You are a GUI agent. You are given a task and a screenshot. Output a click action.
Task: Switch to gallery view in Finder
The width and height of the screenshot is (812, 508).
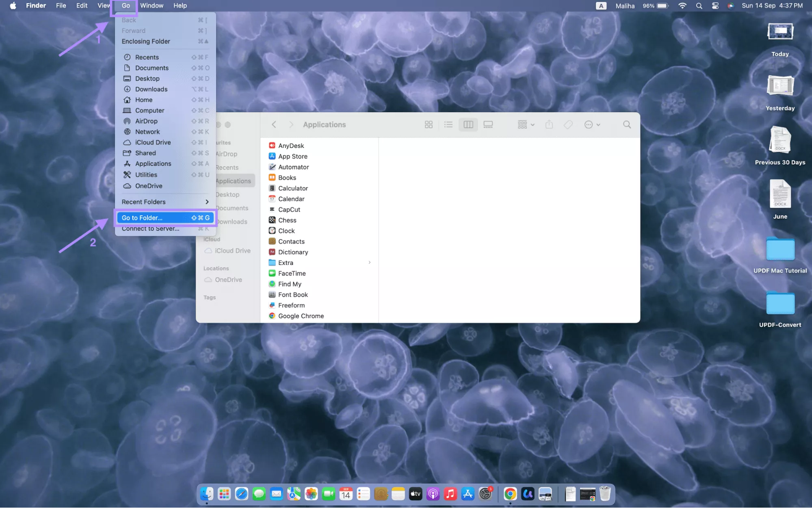[487, 124]
